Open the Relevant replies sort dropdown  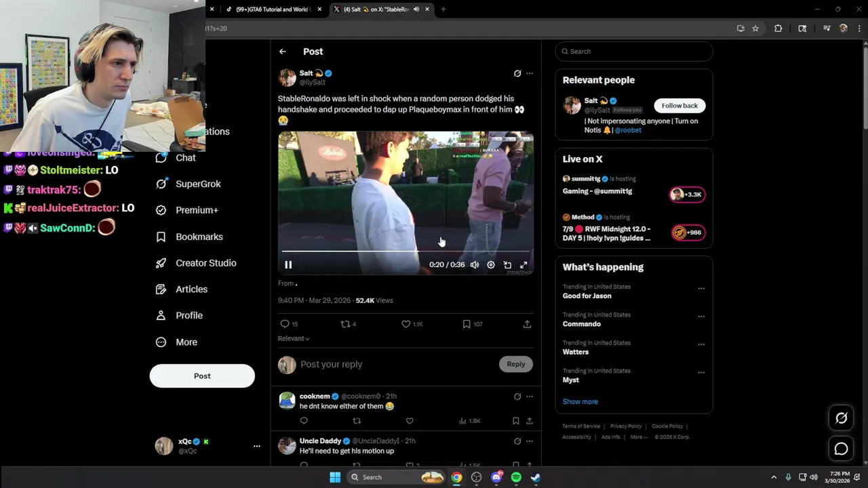[294, 338]
